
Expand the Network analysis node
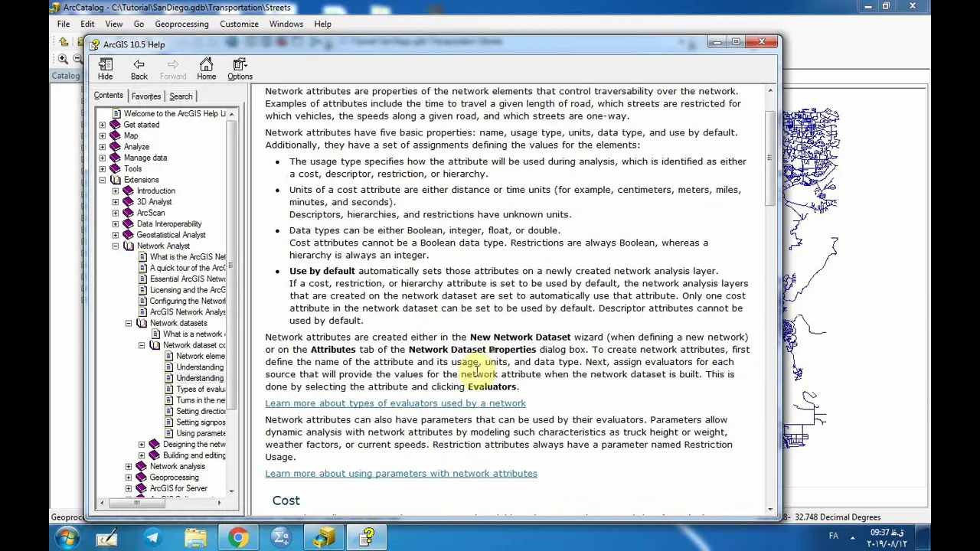[x=129, y=466]
